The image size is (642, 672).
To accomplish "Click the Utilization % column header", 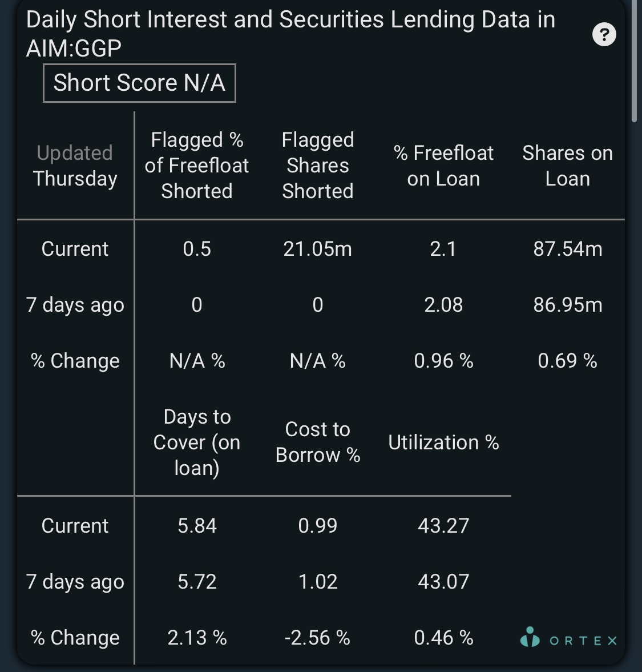I will tap(443, 442).
